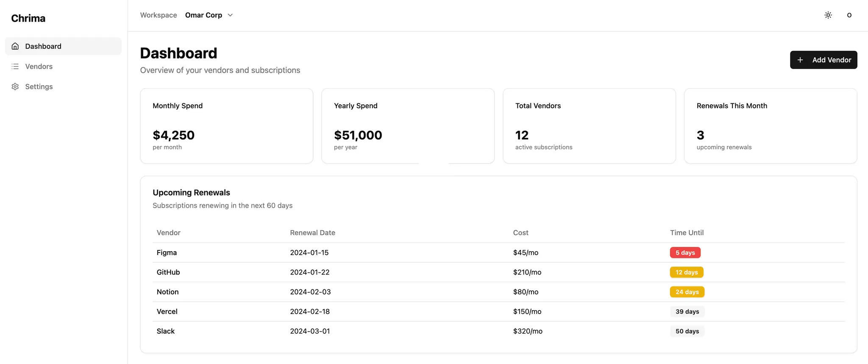868x364 pixels.
Task: Click the 3 upcoming renewals count
Action: pos(700,135)
